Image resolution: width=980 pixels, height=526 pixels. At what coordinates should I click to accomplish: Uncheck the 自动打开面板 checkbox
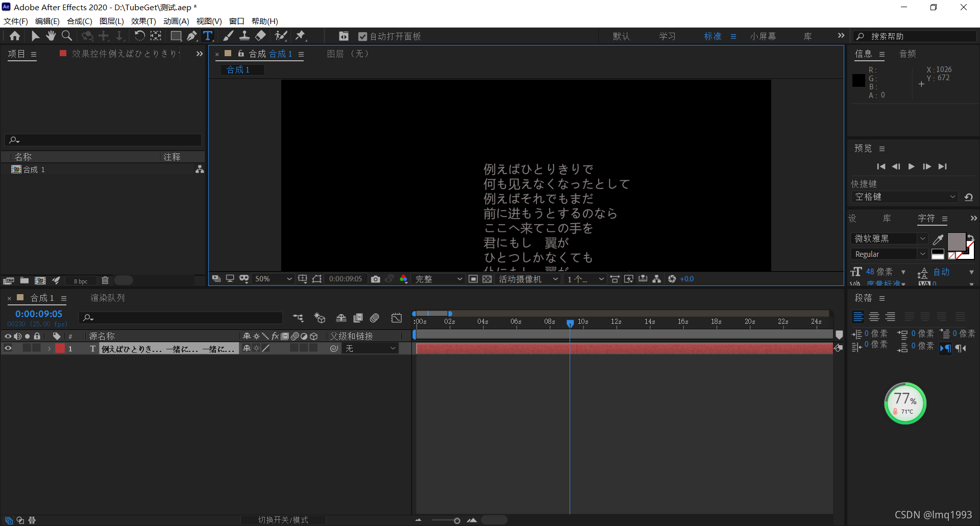coord(362,36)
